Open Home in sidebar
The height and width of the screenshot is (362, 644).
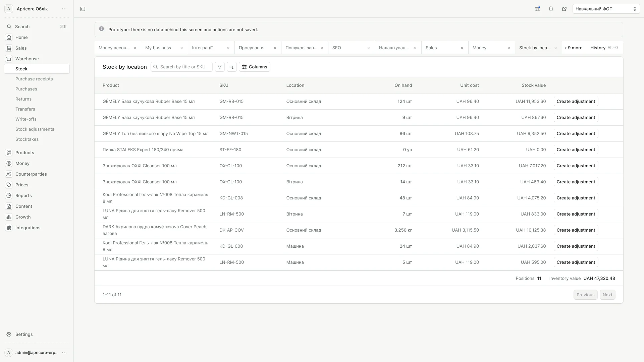click(x=37, y=37)
